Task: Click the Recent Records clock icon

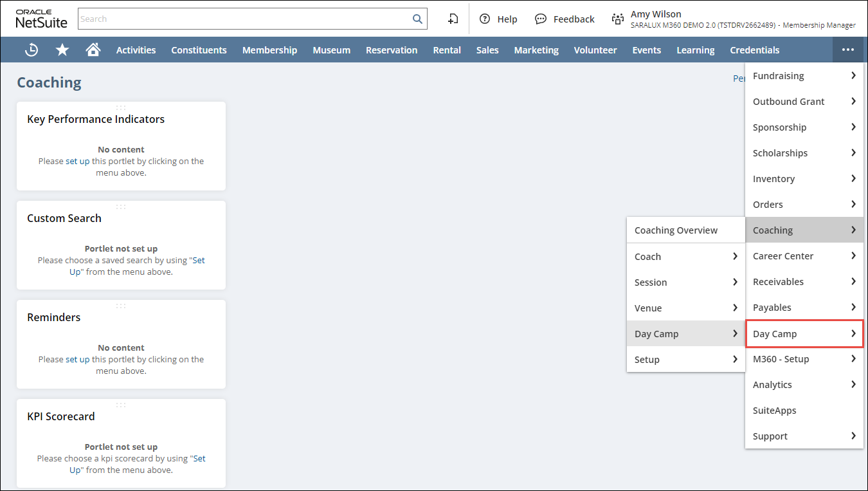Action: 31,50
